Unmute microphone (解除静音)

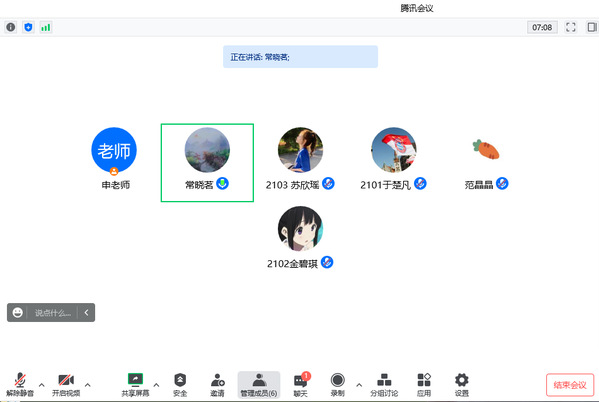20,385
